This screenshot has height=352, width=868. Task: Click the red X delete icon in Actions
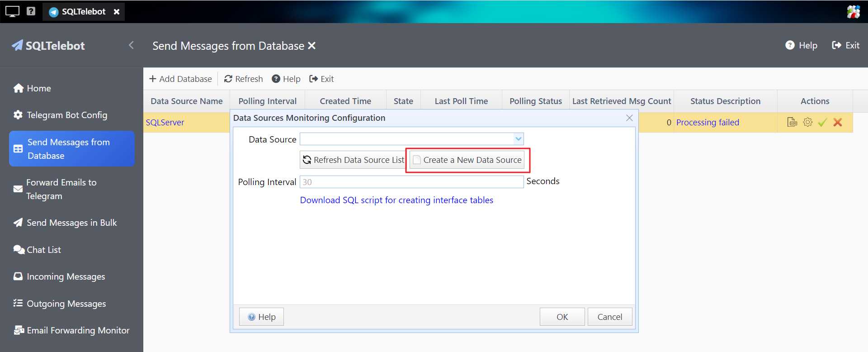[x=838, y=122]
